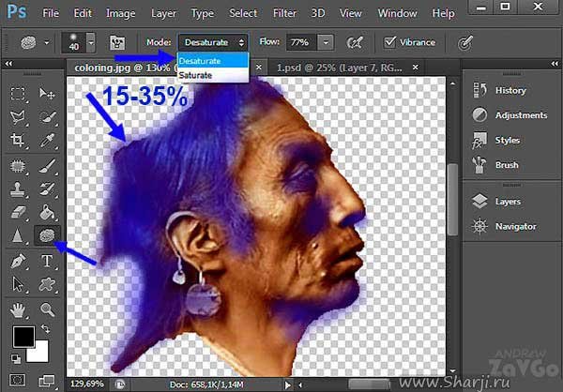Image resolution: width=563 pixels, height=392 pixels.
Task: Enable airbrush-style build-up effect
Action: click(356, 43)
